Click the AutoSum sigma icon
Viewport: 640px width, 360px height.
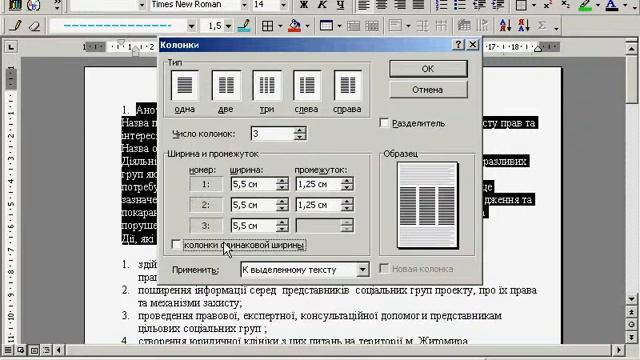pyautogui.click(x=542, y=26)
